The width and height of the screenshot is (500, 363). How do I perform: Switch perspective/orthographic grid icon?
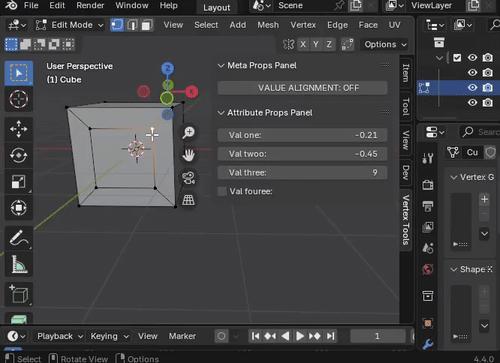(189, 200)
